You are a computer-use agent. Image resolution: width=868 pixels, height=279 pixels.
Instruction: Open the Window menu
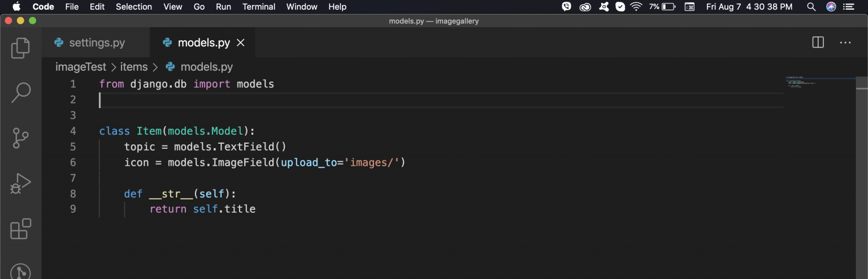coord(302,7)
